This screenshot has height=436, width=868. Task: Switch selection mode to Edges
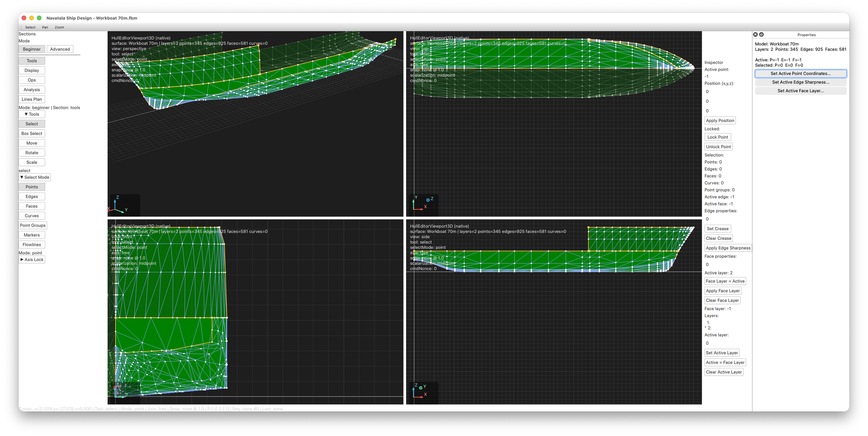point(32,196)
